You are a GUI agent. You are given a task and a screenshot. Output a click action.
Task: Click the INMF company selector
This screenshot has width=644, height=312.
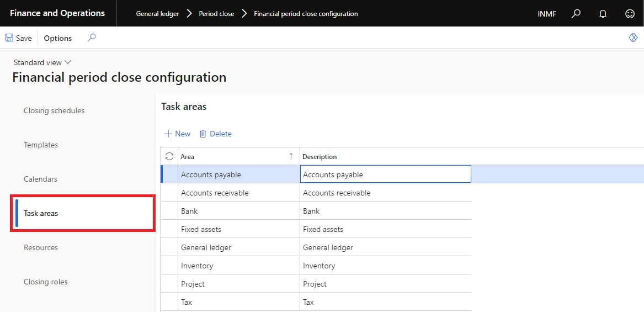(547, 14)
